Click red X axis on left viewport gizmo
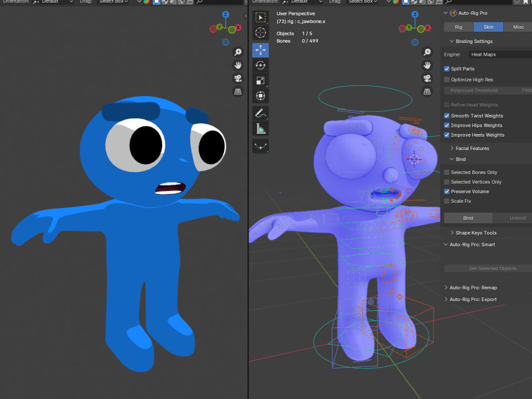This screenshot has height=399, width=532. click(x=238, y=28)
